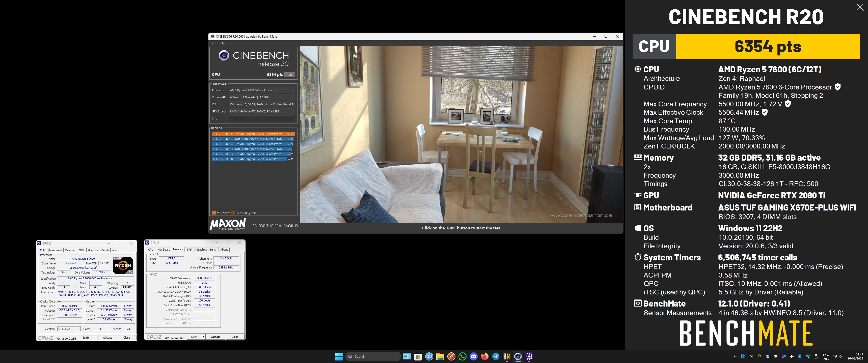Click the Cinebench Info input field
Viewport: 868px width, 363px height.
point(261,118)
